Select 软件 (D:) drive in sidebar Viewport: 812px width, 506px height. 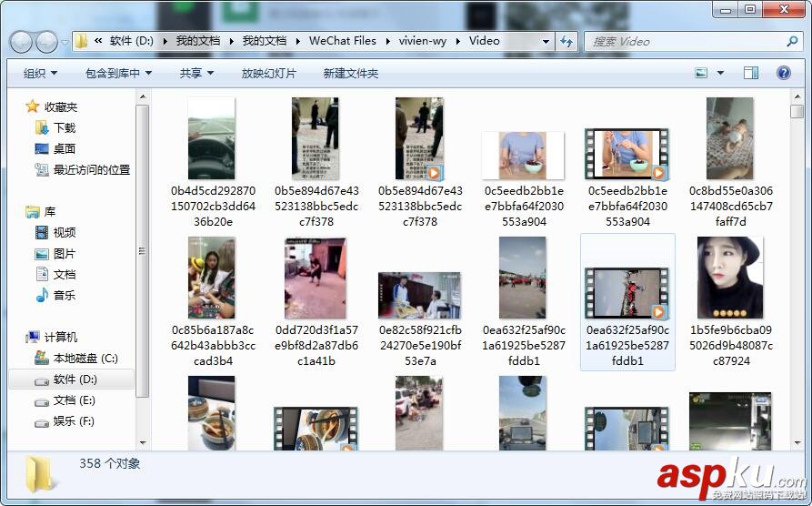tap(72, 379)
